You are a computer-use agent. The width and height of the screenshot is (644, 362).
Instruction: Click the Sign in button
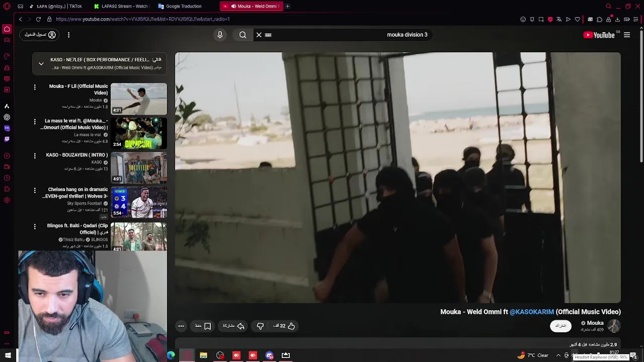click(40, 35)
